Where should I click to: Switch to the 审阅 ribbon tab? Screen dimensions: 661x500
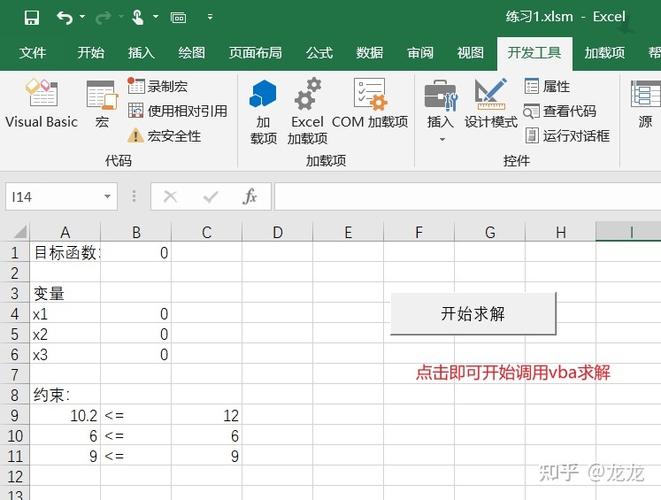click(x=420, y=53)
